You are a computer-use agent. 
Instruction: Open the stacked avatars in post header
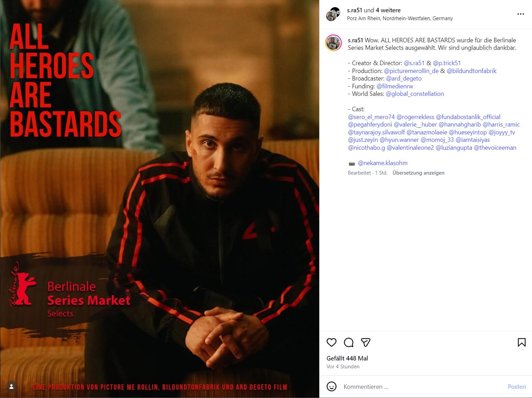pos(333,14)
